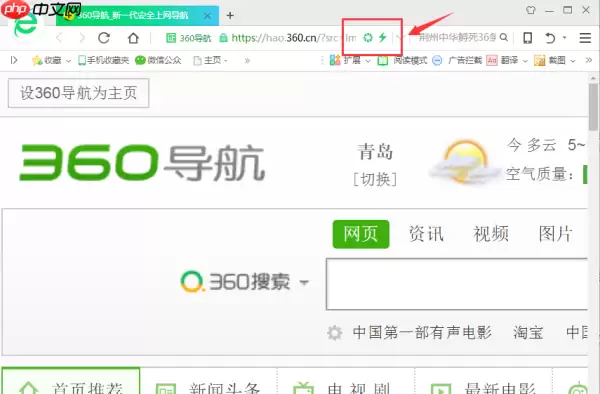The image size is (600, 394).
Task: Reload the page with the refresh icon
Action: 104,38
